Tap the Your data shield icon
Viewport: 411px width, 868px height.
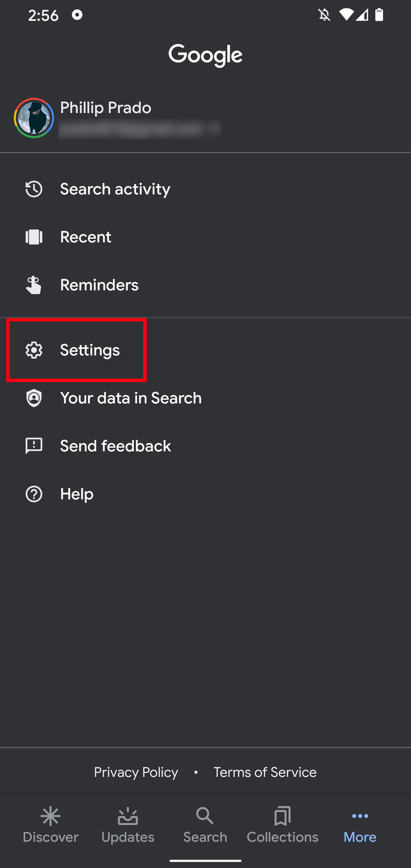[34, 398]
